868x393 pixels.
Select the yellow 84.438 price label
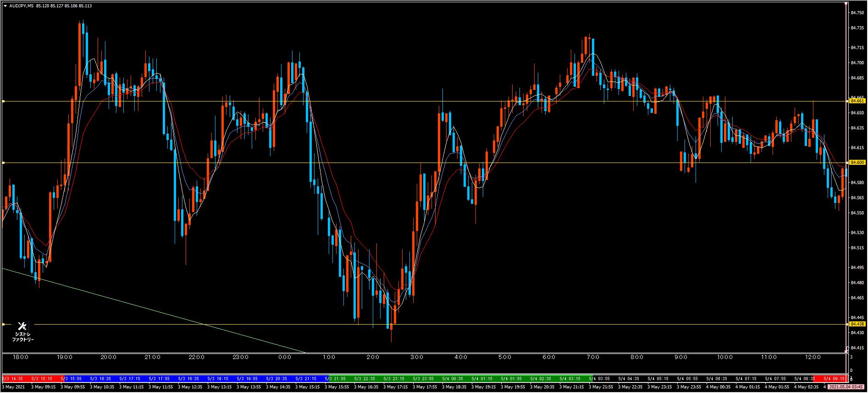(857, 324)
